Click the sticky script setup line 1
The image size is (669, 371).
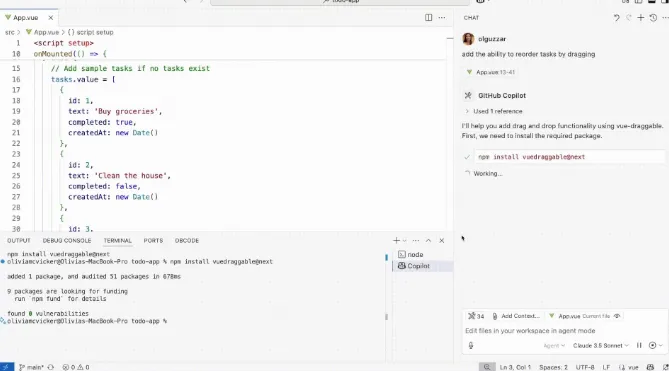coord(64,43)
